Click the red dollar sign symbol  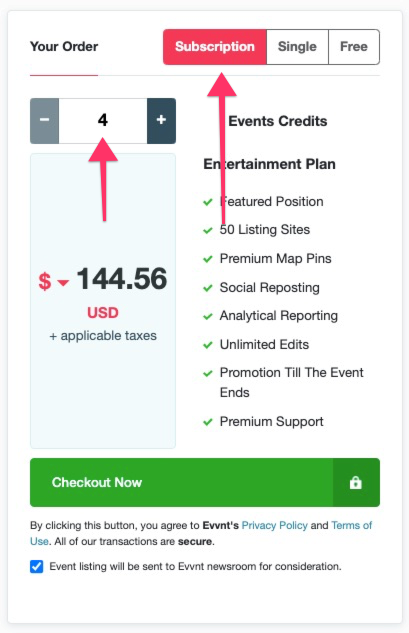coord(45,281)
